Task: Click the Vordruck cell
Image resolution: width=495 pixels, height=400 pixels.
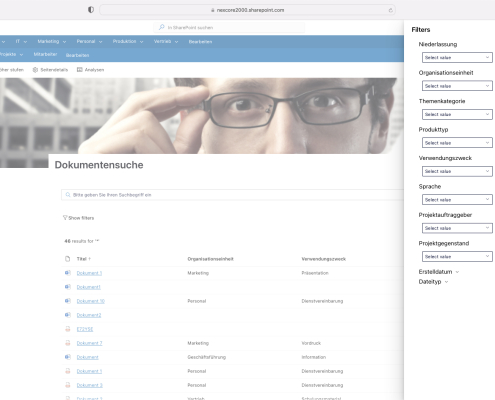Action: (311, 343)
